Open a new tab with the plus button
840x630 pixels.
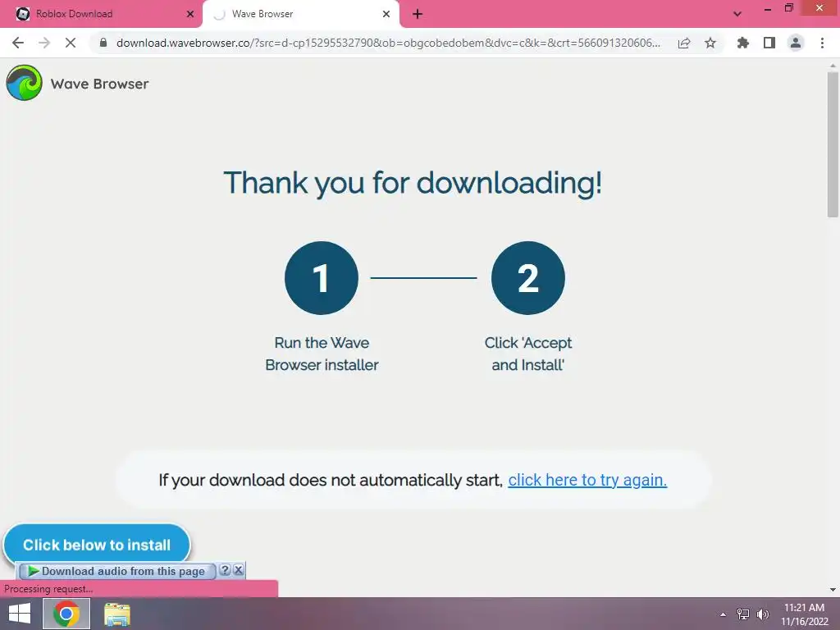[x=418, y=14]
